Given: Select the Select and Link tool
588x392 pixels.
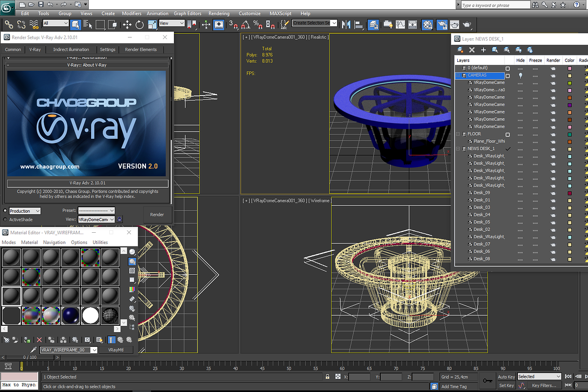Looking at the screenshot, I should [9, 24].
